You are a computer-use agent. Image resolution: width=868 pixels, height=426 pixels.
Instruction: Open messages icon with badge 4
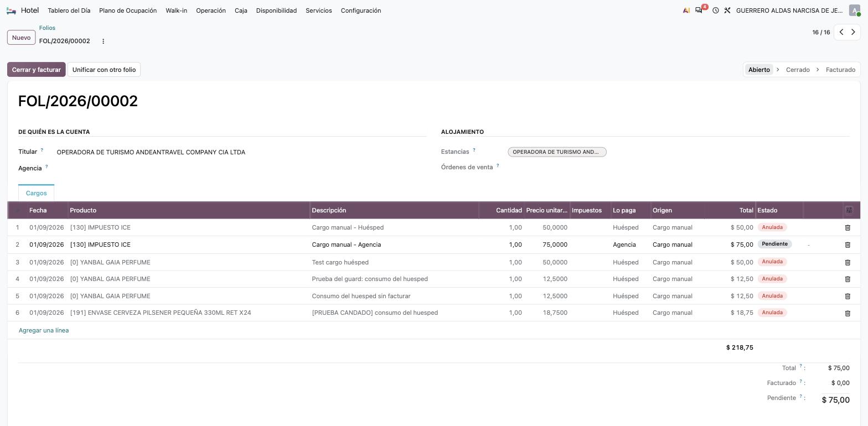click(x=699, y=11)
